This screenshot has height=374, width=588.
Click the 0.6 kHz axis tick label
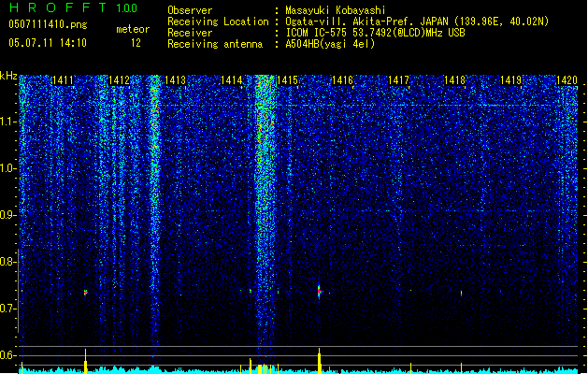(x=7, y=355)
